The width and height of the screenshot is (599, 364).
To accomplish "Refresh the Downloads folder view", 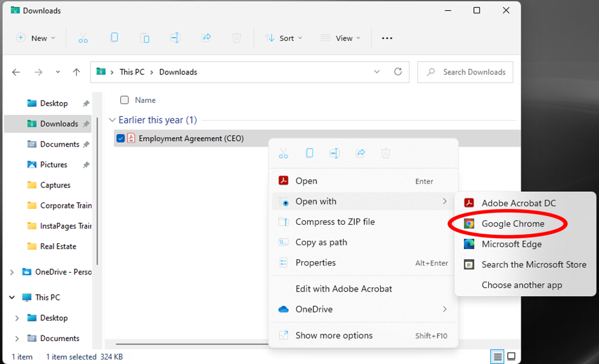I will pyautogui.click(x=398, y=72).
